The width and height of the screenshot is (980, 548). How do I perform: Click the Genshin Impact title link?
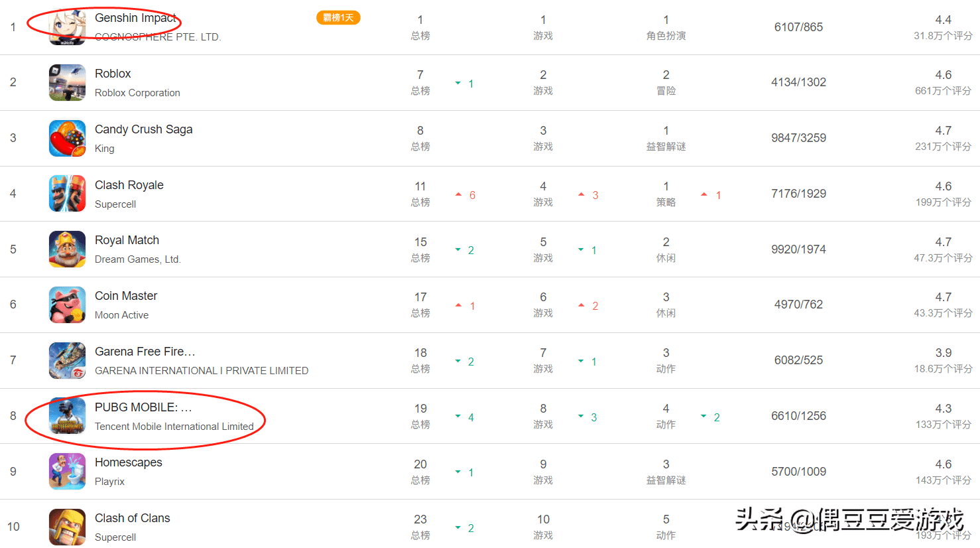(x=136, y=18)
